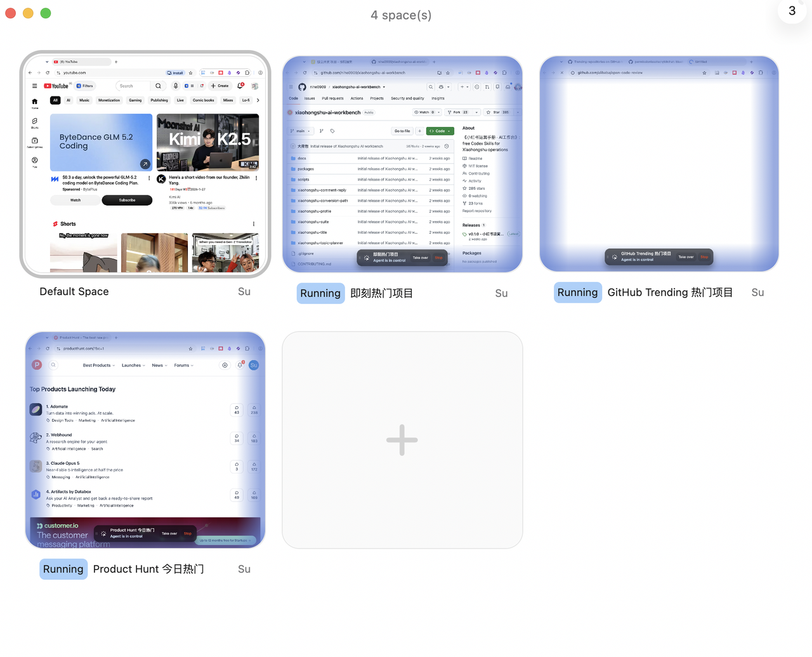Screen dimensions: 812x657
Task: Open '3. Claude Opus 5' listing
Action: click(62, 463)
